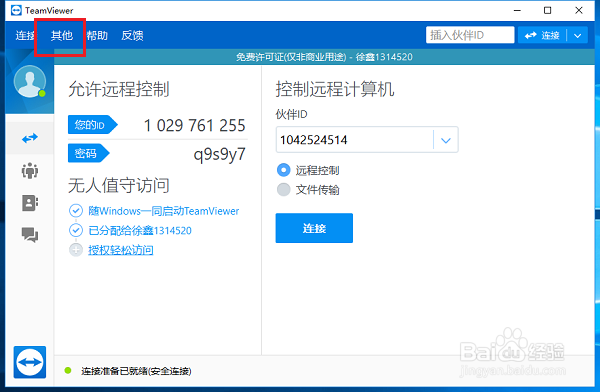
Task: Open the Remote Control sidebar icon with two arrows
Action: 30,138
